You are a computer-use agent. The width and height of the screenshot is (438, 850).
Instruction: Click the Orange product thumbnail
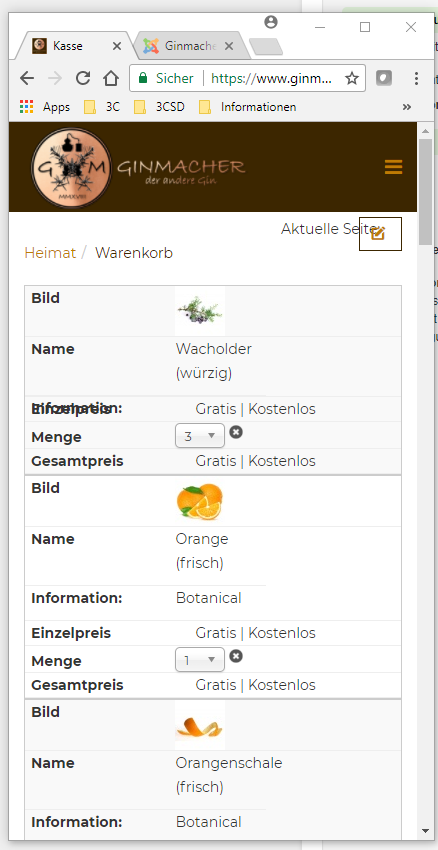(200, 501)
